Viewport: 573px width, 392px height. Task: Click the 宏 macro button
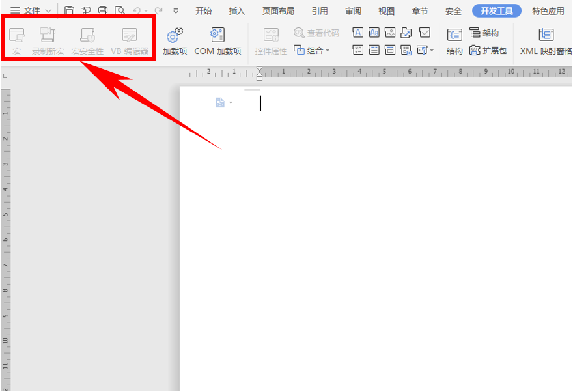coord(17,41)
